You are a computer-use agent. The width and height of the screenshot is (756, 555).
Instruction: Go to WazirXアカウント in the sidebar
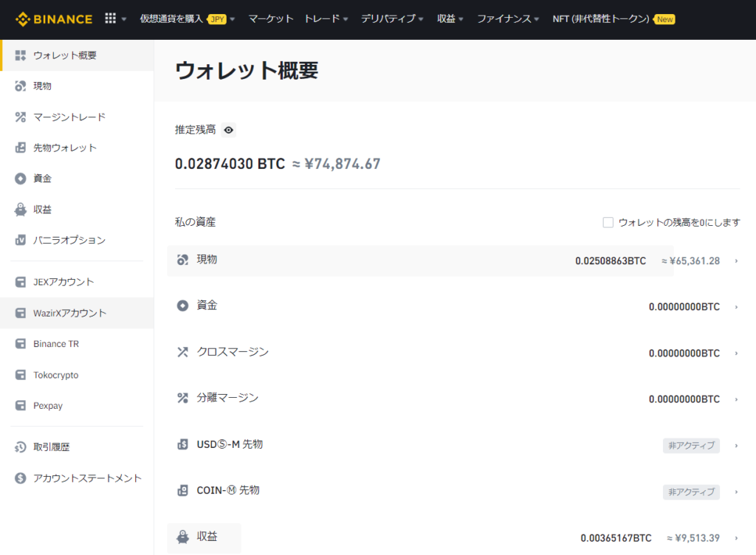pos(69,313)
